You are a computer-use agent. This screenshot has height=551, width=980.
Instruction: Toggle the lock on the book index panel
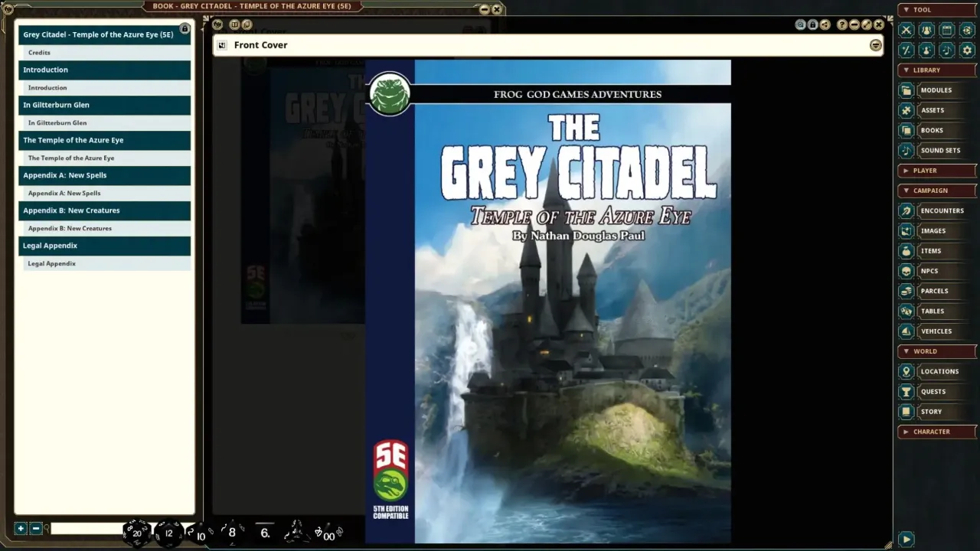(185, 28)
